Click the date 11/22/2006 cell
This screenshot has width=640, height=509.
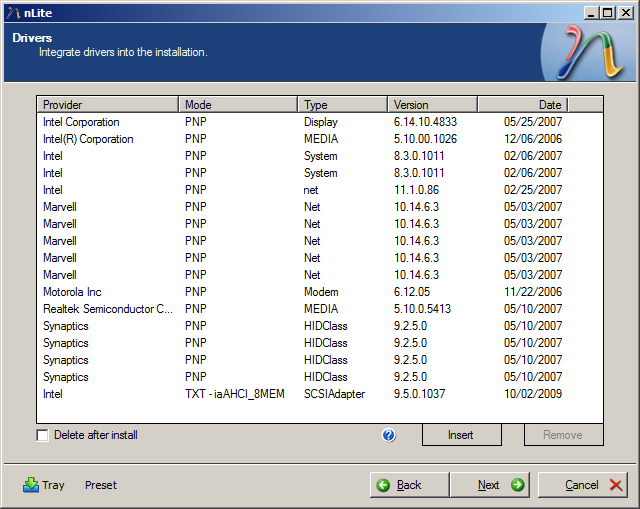(533, 292)
